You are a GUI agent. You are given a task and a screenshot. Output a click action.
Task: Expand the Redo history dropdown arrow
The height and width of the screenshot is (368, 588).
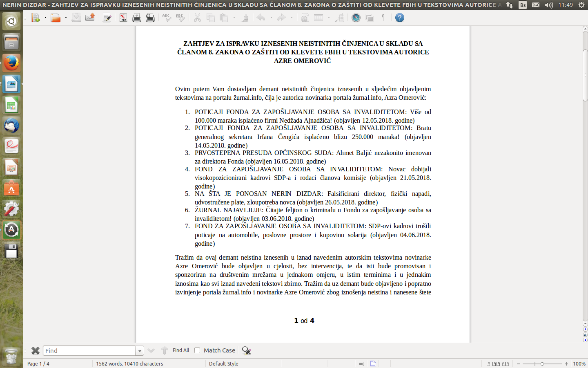point(292,18)
